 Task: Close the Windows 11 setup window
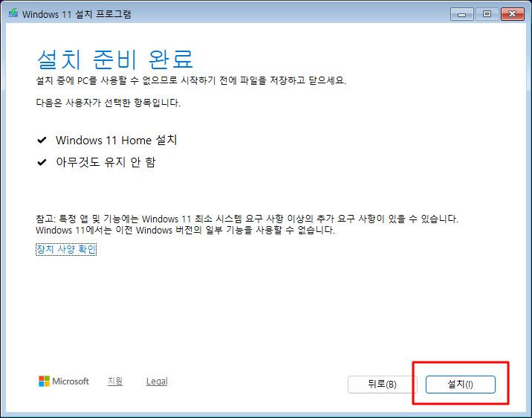(x=513, y=14)
